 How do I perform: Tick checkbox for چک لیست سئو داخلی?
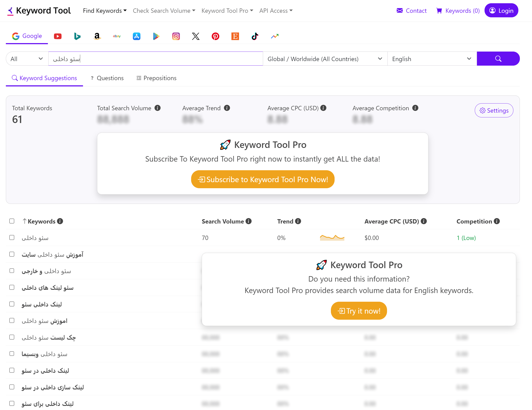(12, 337)
